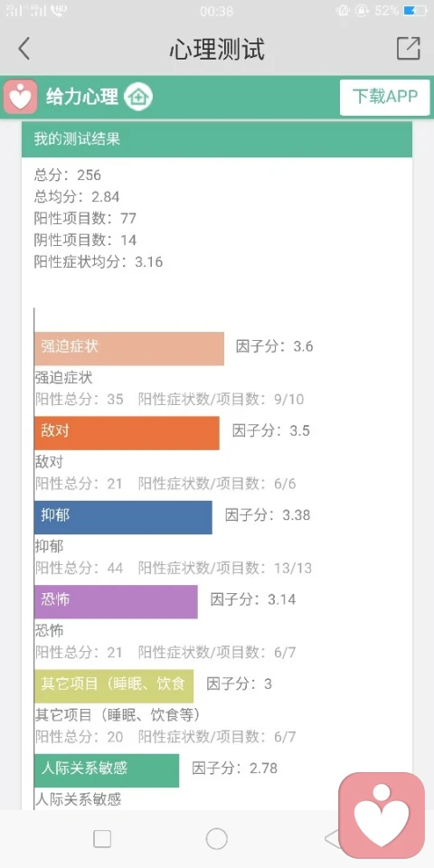Select the blue 抑郁 bar
Image resolution: width=434 pixels, height=868 pixels.
(x=123, y=517)
